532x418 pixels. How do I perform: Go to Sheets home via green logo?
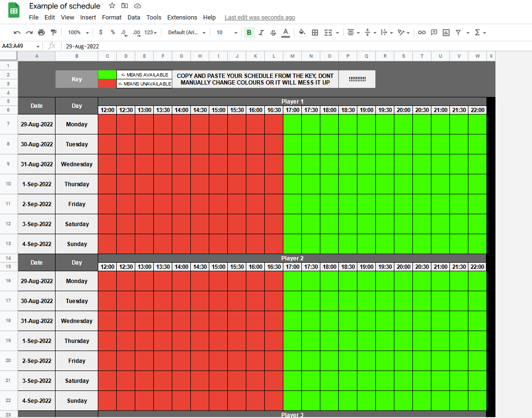[x=14, y=11]
